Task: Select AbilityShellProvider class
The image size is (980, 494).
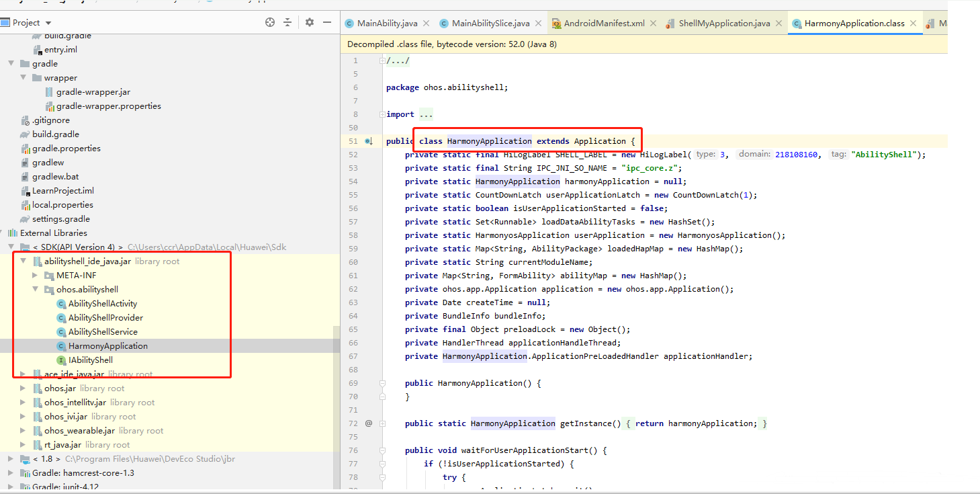Action: point(105,318)
